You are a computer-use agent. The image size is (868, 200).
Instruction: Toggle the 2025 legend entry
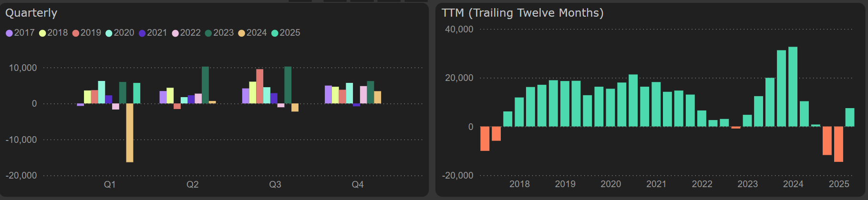coord(286,33)
